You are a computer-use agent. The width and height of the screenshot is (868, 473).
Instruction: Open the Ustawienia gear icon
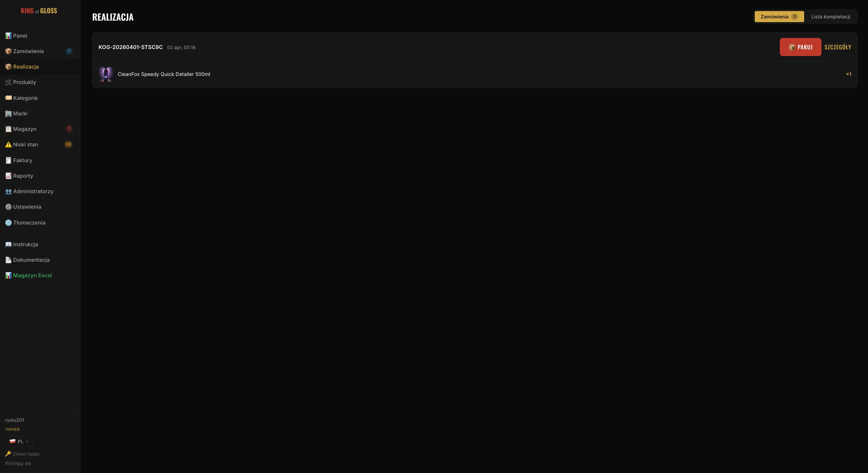pos(8,207)
